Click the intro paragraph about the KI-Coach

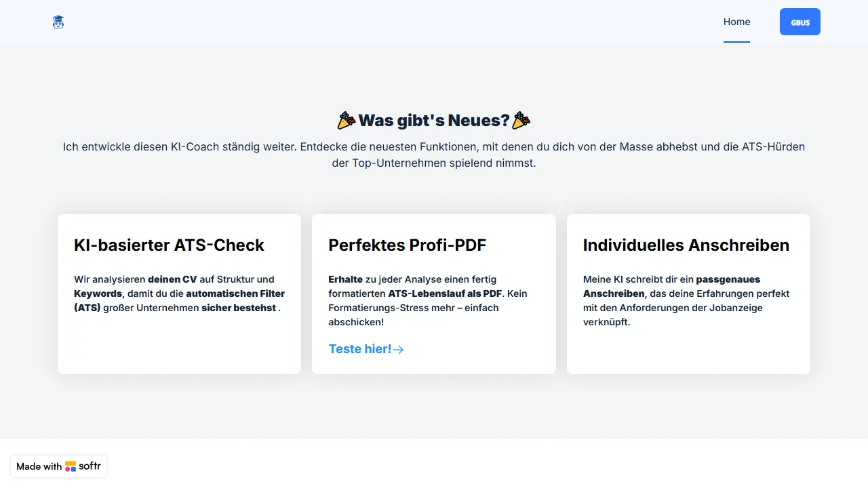pyautogui.click(x=434, y=155)
